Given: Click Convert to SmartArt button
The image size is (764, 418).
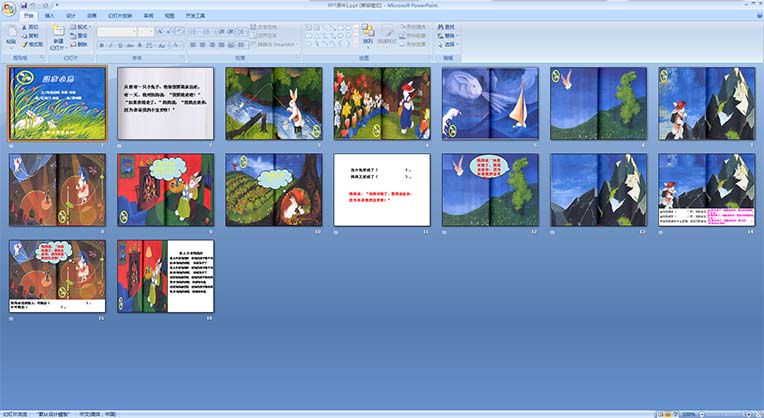Looking at the screenshot, I should click(274, 44).
